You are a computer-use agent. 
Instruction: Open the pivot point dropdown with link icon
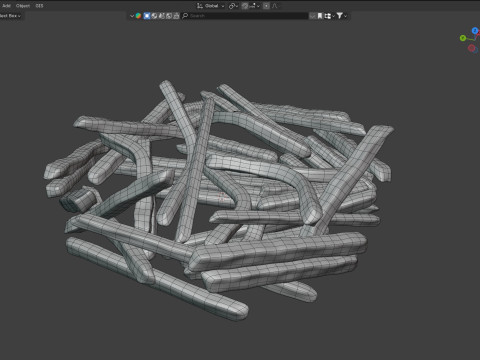[x=233, y=6]
